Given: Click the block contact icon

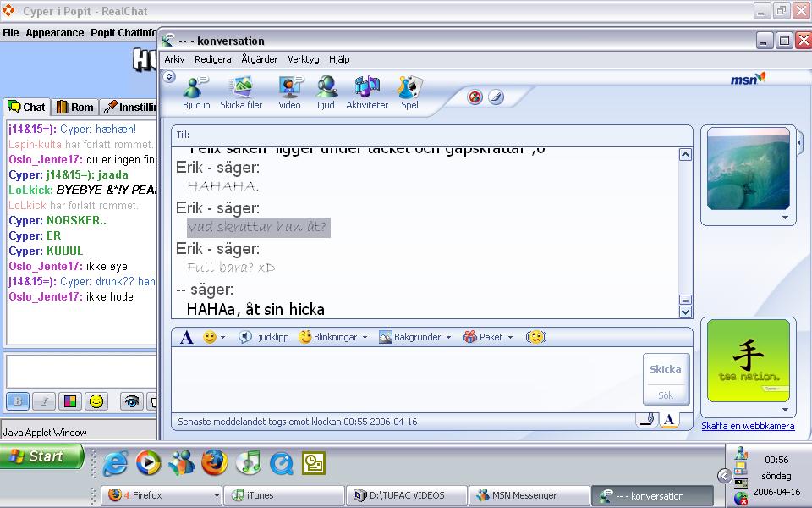Looking at the screenshot, I should pyautogui.click(x=475, y=97).
